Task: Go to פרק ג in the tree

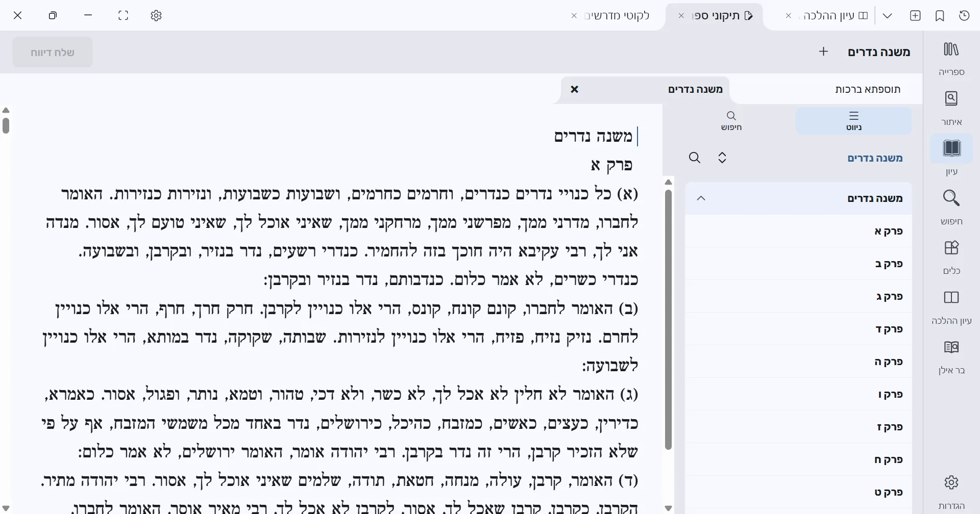Action: click(x=798, y=296)
